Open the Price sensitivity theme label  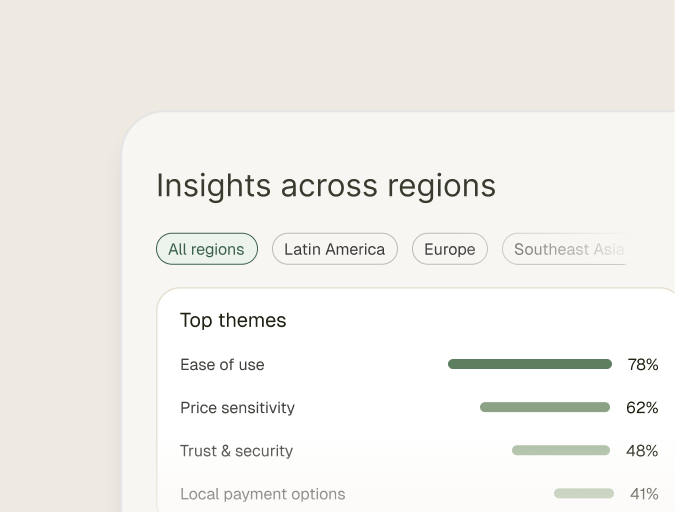coord(237,408)
